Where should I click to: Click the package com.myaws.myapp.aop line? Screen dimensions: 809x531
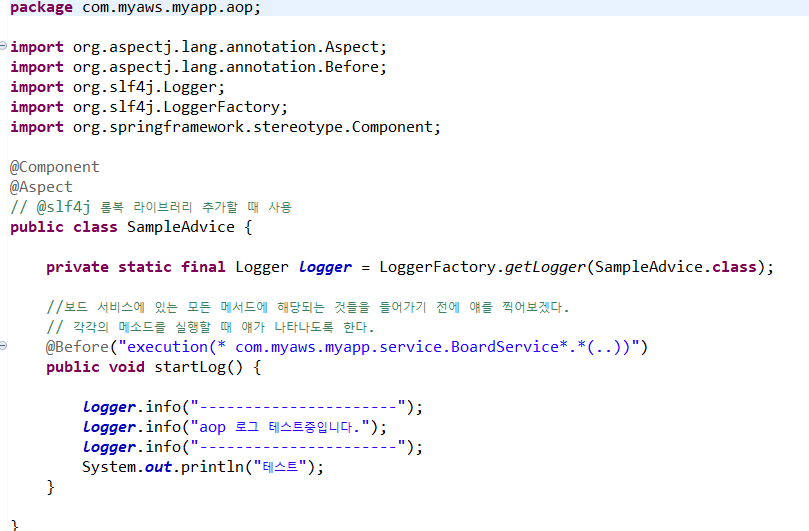[135, 8]
